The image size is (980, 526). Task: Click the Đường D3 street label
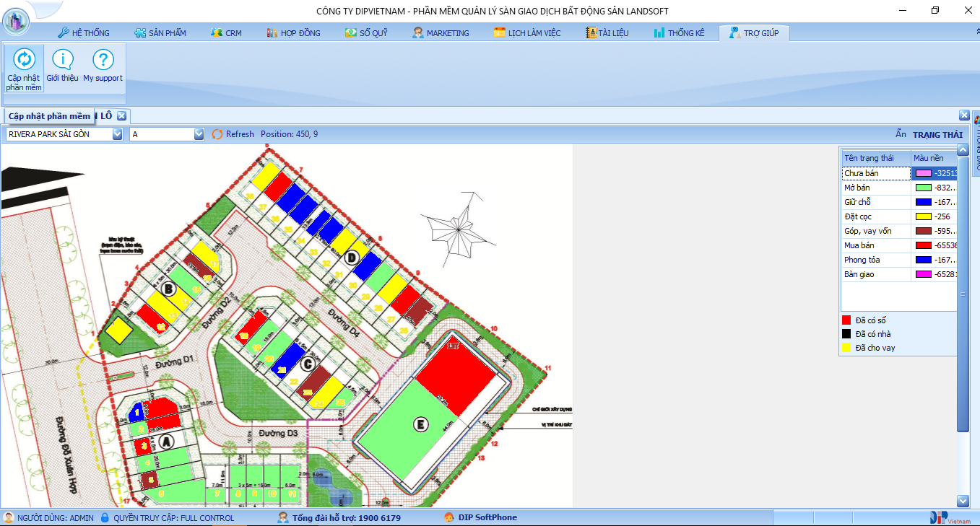278,434
